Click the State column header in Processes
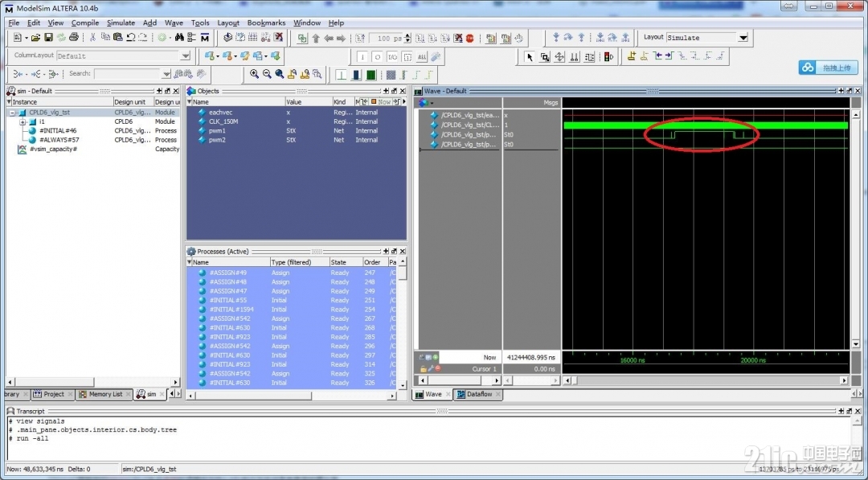 (x=346, y=262)
